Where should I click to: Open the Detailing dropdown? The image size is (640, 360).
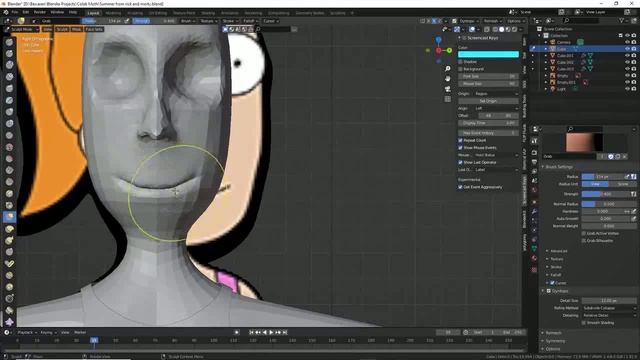tap(609, 315)
